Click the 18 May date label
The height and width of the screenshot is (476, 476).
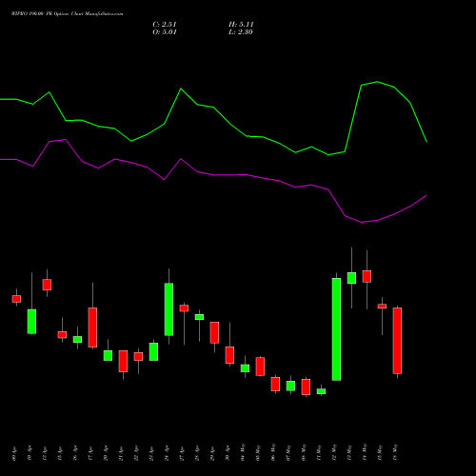(396, 452)
